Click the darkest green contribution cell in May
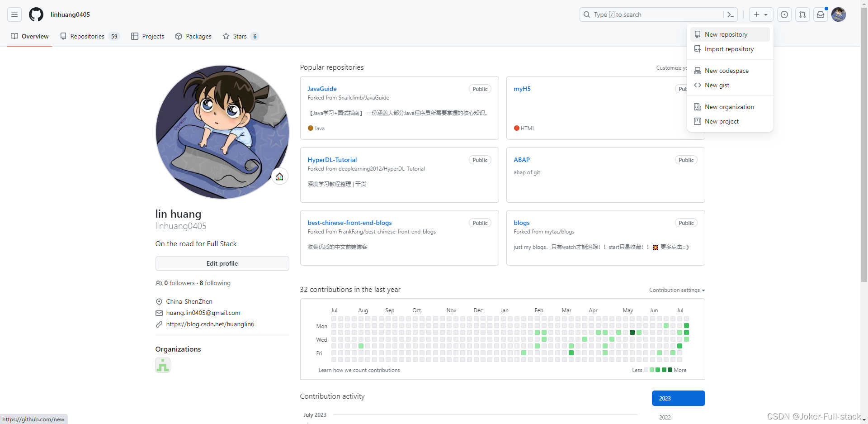868x424 pixels. pyautogui.click(x=632, y=333)
